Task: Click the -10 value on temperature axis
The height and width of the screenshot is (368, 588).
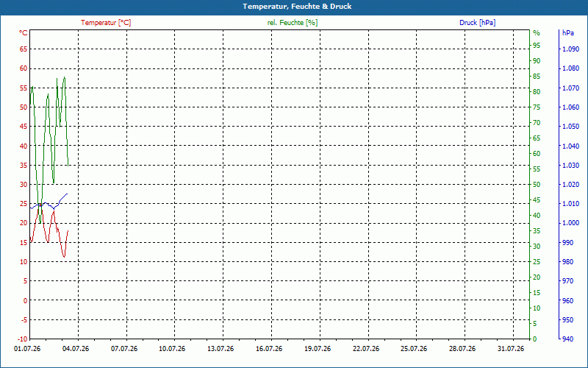Action: coord(22,339)
